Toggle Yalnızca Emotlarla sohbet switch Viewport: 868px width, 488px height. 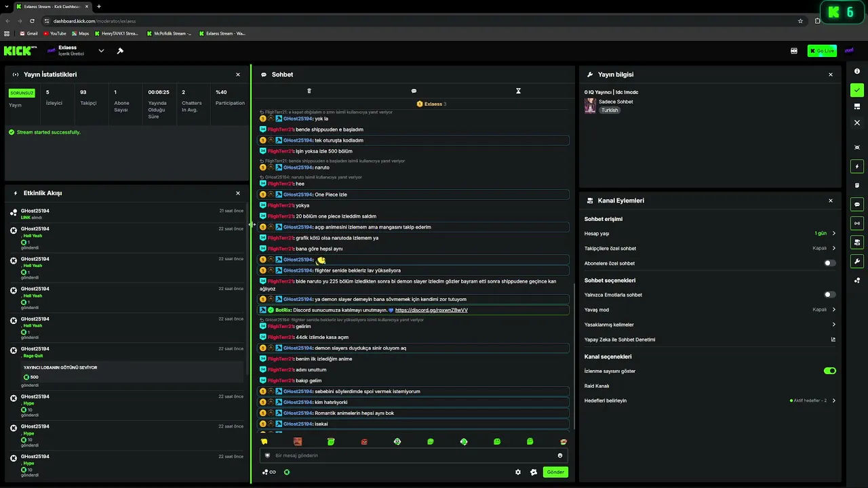[x=830, y=295]
